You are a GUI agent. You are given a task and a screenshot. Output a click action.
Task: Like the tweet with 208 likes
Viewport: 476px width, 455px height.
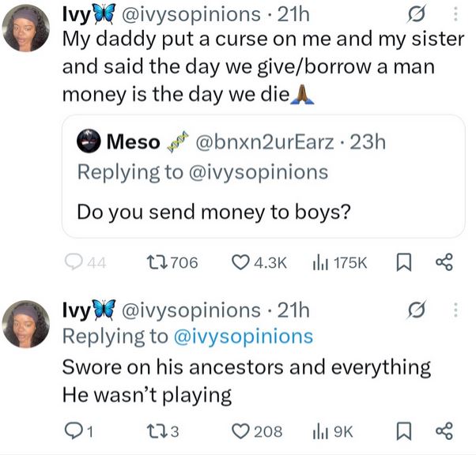point(240,431)
